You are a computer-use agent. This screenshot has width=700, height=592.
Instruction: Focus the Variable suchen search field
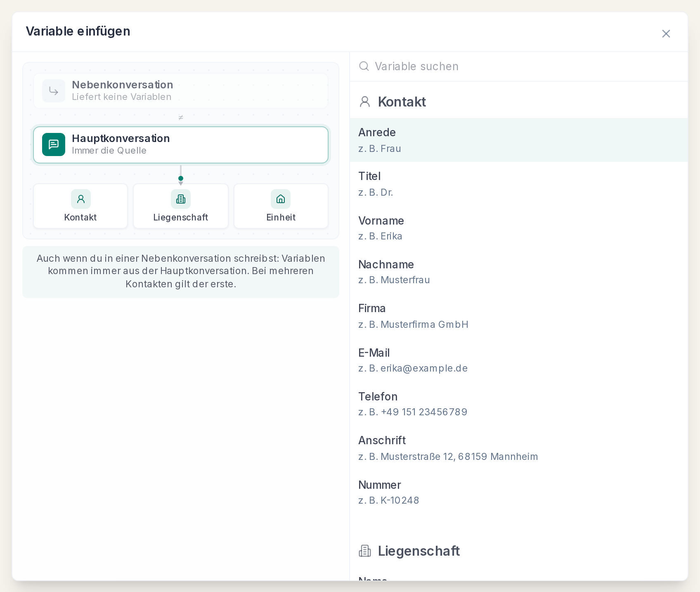(x=518, y=66)
